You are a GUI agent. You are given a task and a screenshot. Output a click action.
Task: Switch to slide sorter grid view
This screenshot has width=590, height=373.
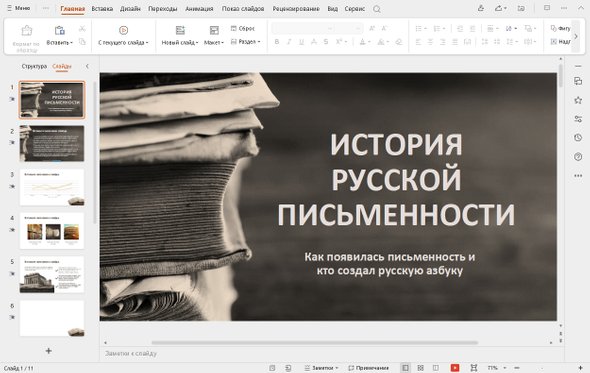[x=420, y=368]
